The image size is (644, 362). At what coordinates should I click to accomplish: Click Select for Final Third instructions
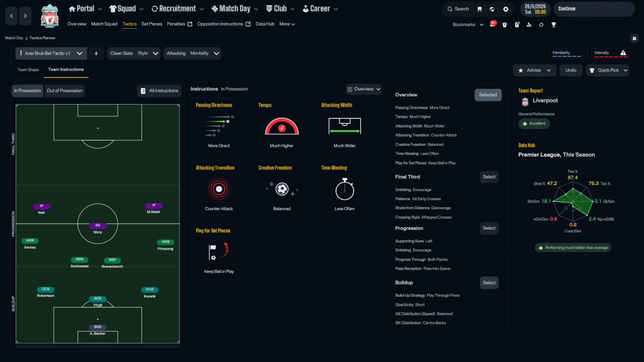coord(489,177)
